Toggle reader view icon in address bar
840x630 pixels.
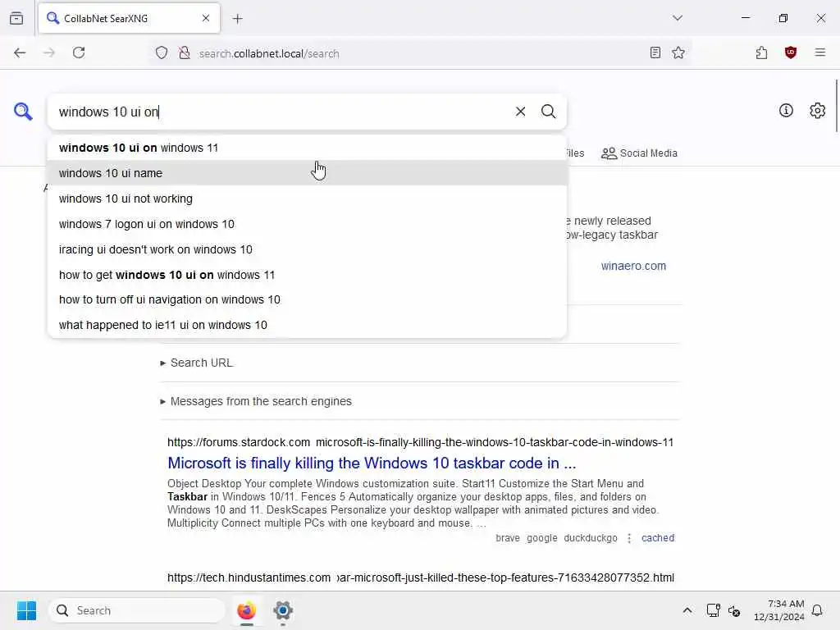click(x=655, y=53)
